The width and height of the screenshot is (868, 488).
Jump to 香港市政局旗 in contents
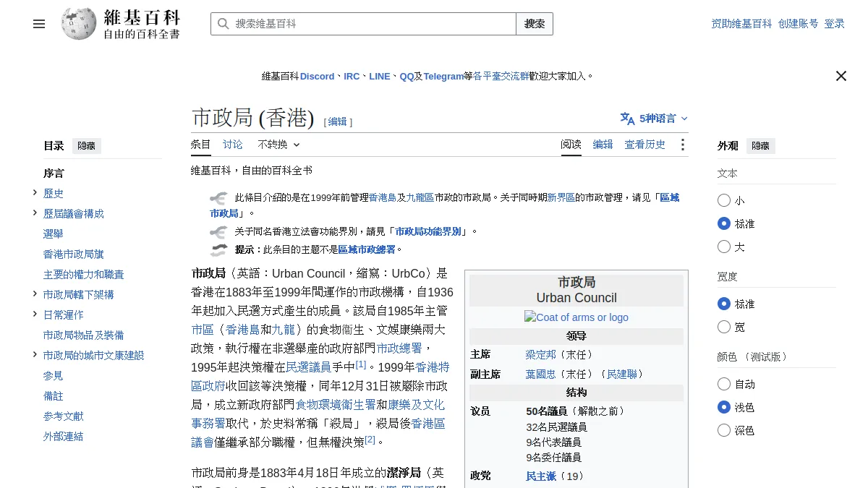point(74,254)
